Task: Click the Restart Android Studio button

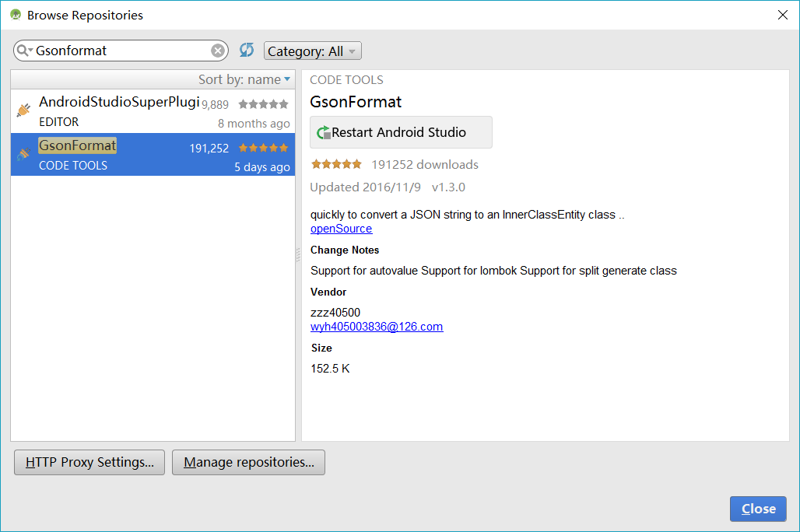Action: [x=401, y=132]
